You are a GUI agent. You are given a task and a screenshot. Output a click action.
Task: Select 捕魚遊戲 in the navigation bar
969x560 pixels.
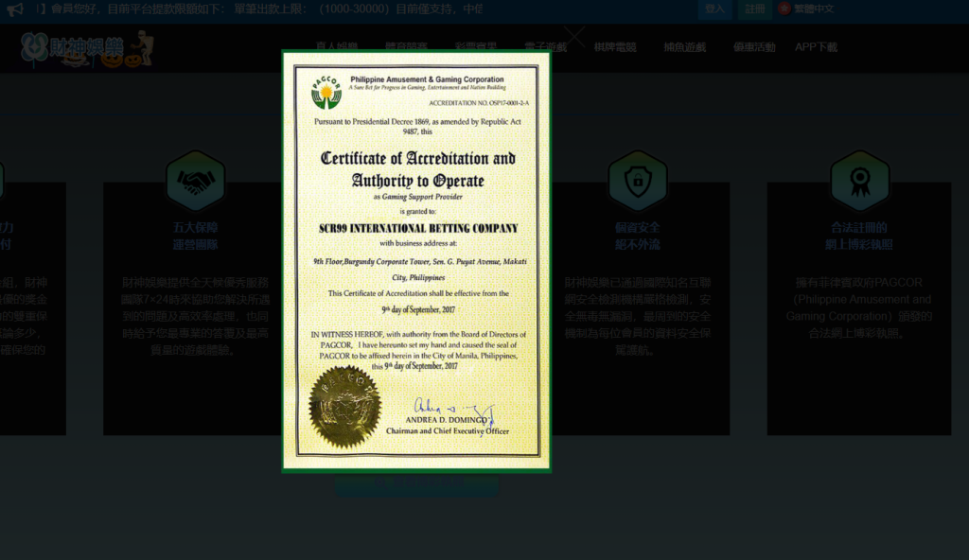coord(685,47)
